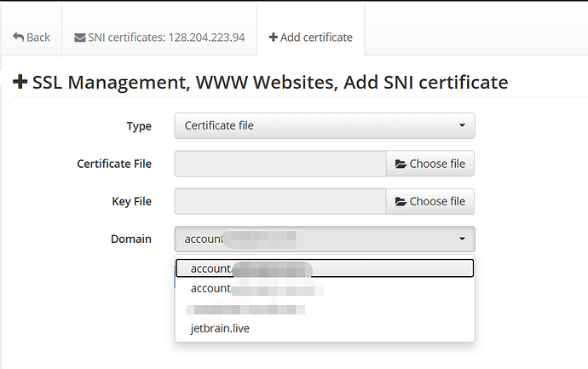
Task: Click the back arrow icon
Action: (x=18, y=37)
